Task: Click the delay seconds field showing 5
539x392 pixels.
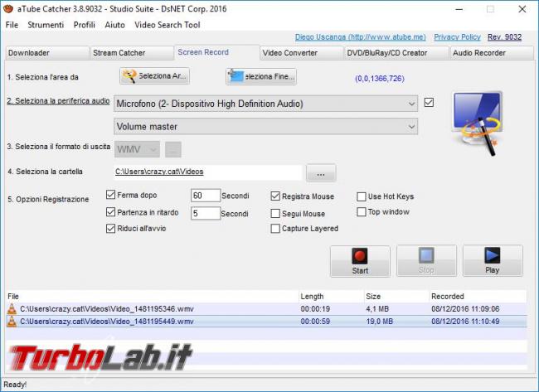Action: pos(205,213)
